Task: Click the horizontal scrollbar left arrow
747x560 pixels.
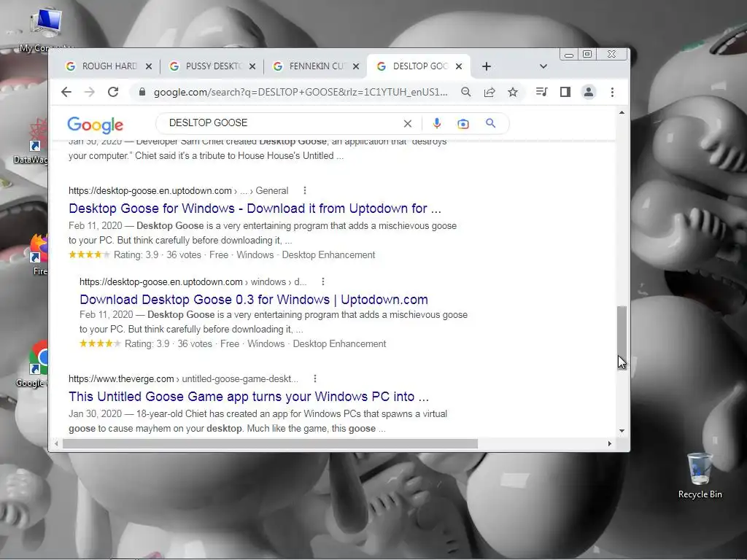Action: click(x=56, y=443)
